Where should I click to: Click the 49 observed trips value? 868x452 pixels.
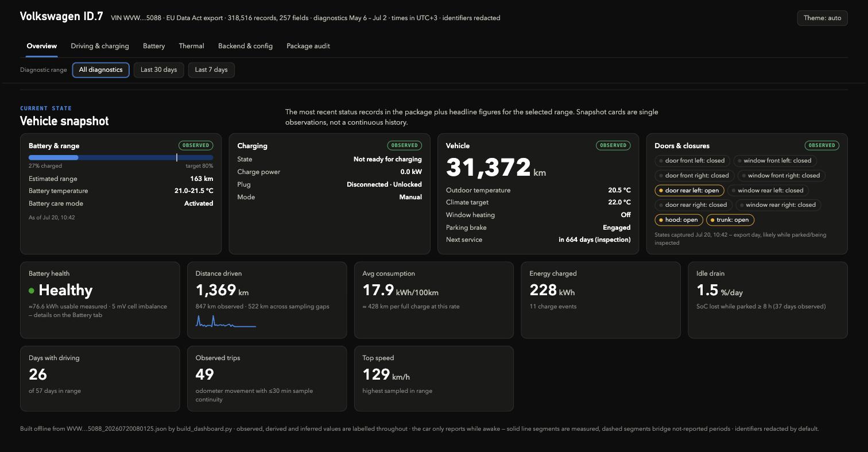[205, 374]
